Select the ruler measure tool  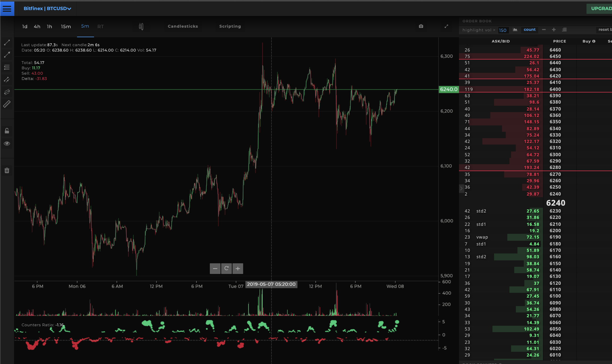(x=7, y=104)
